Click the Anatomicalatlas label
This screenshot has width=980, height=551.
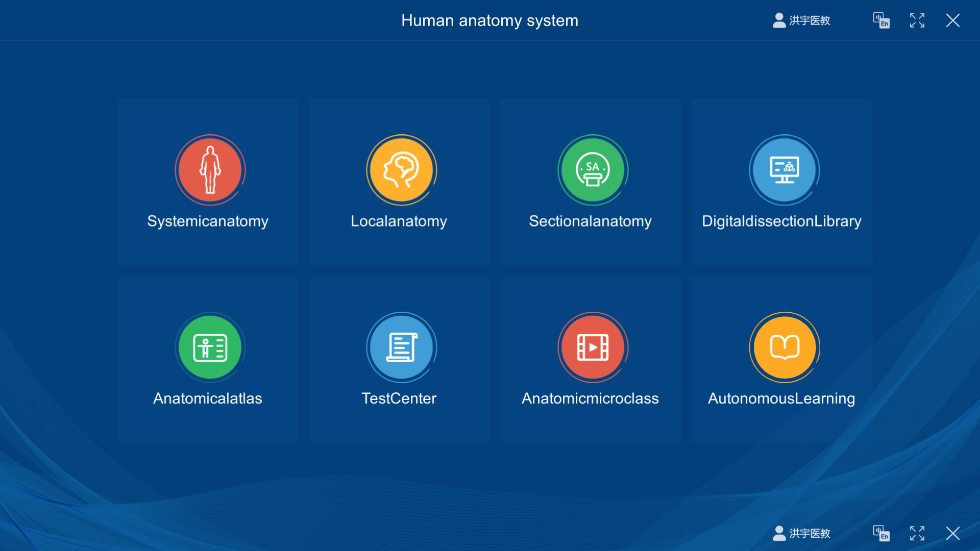point(208,398)
